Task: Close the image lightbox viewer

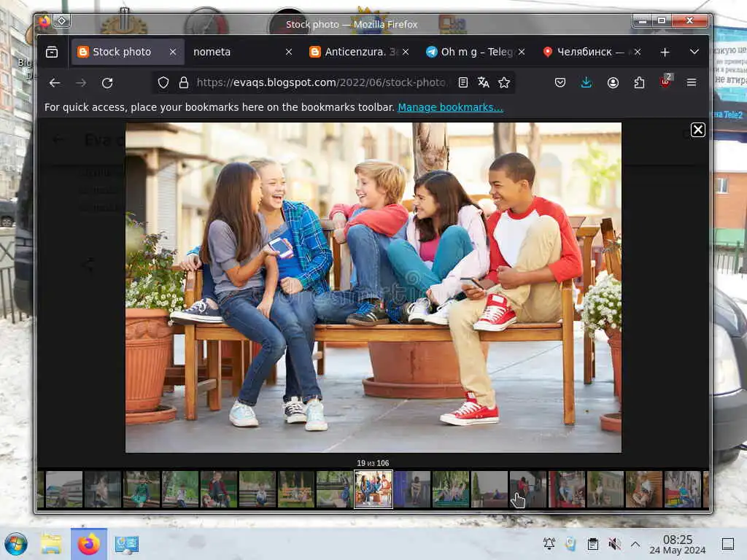Action: (698, 130)
